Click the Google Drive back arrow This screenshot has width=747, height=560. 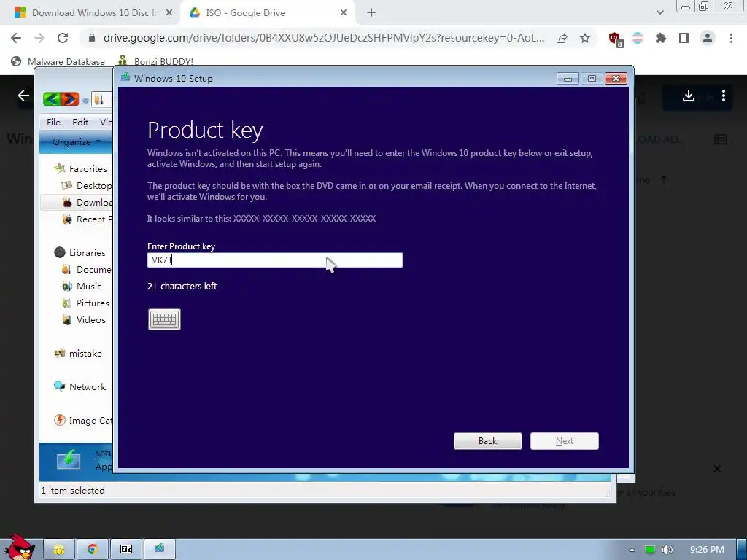[23, 96]
